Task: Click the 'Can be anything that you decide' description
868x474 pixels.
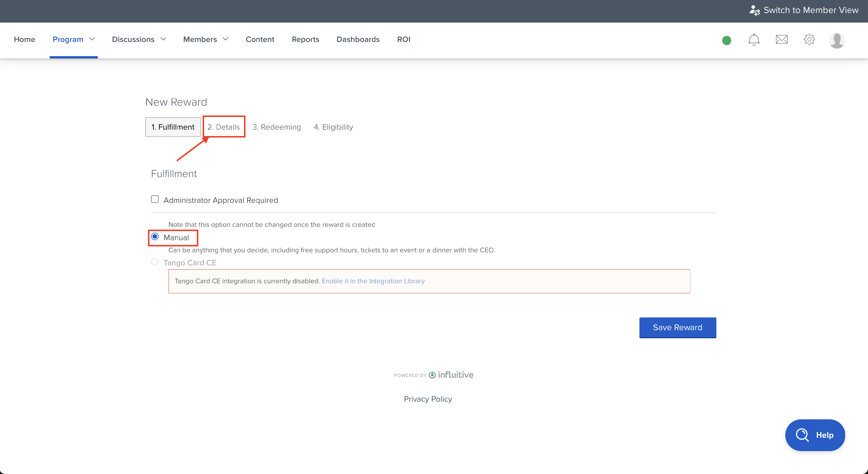Action: click(x=332, y=250)
